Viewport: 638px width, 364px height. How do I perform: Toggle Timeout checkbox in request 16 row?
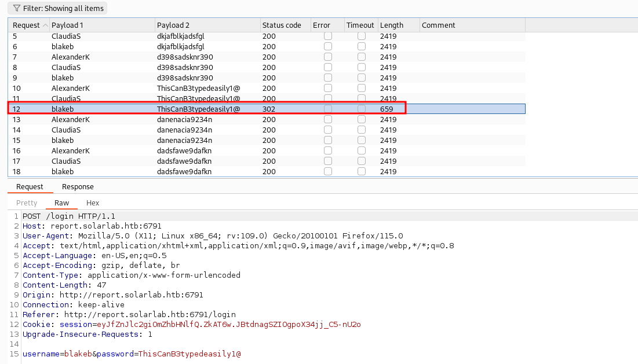tap(362, 150)
